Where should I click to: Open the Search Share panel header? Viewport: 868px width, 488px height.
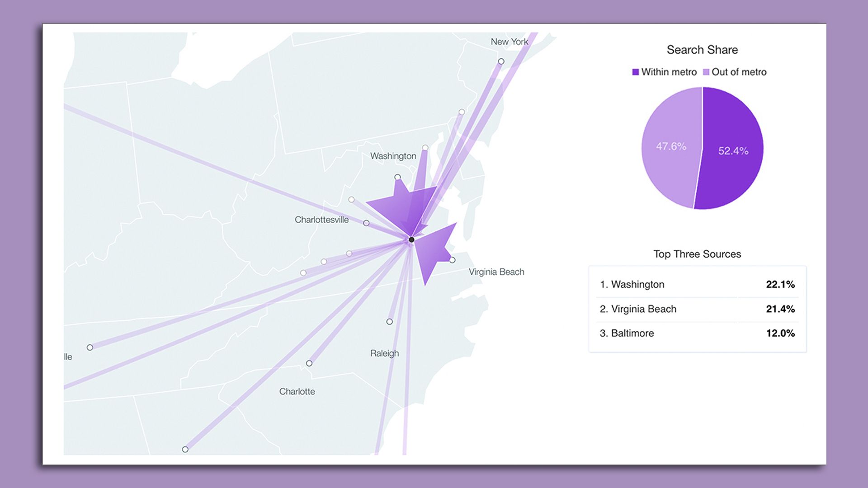click(702, 50)
